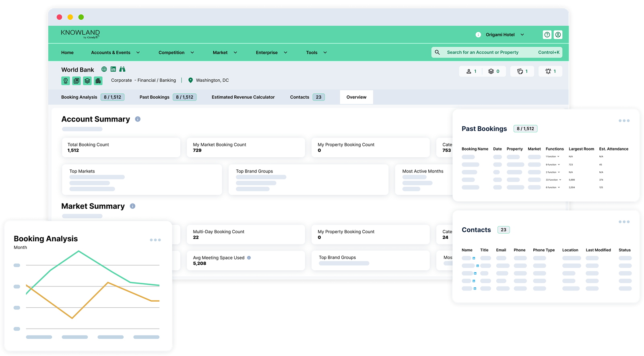Viewport: 644px width, 356px height.
Task: Click the Top Markets card
Action: pos(142,180)
